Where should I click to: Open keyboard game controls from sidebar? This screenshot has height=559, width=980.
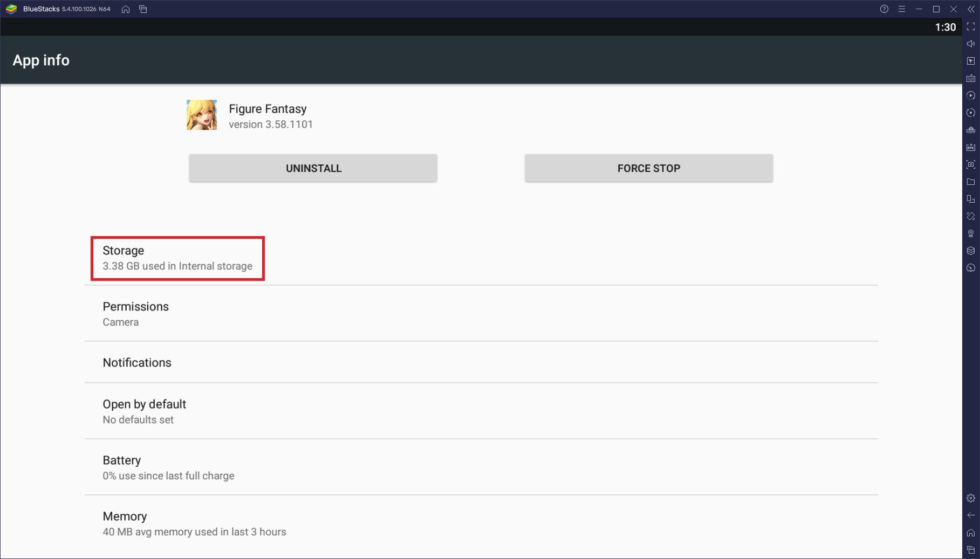click(x=971, y=78)
